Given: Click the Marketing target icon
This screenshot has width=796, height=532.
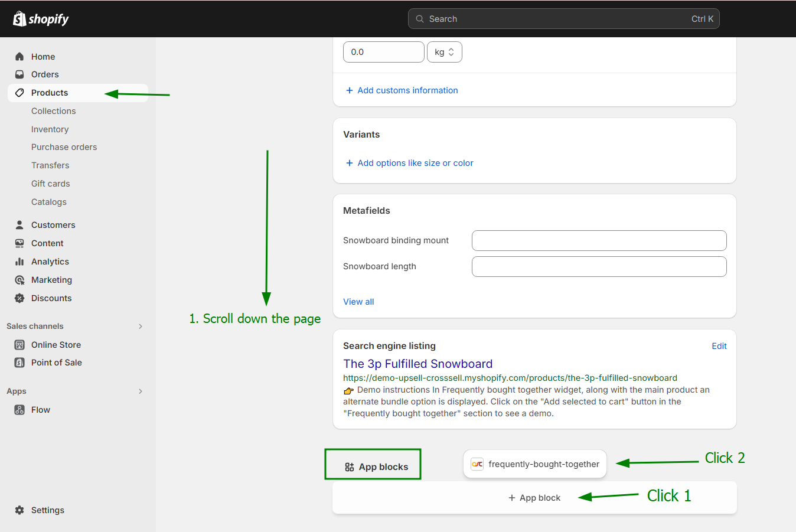Looking at the screenshot, I should (x=19, y=280).
